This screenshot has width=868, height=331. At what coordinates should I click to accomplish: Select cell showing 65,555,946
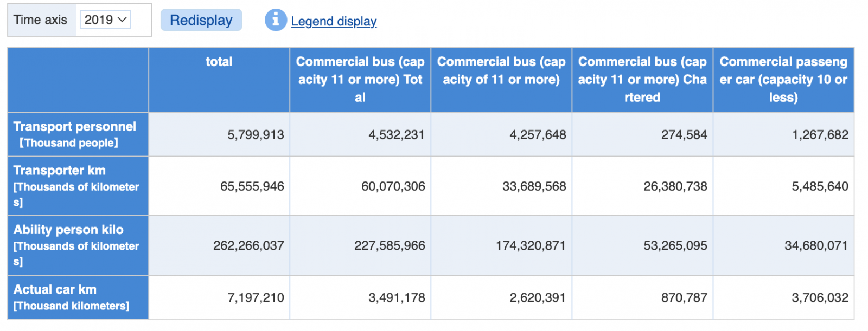click(x=252, y=186)
